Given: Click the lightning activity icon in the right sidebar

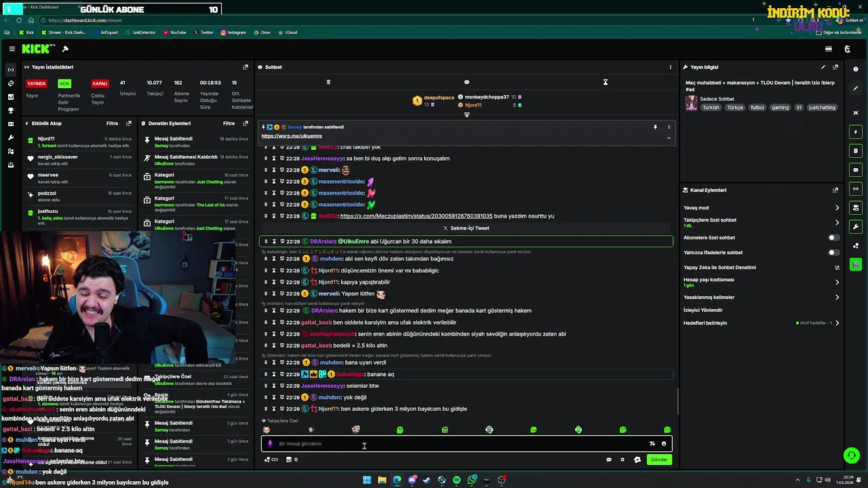Looking at the screenshot, I should click(856, 131).
